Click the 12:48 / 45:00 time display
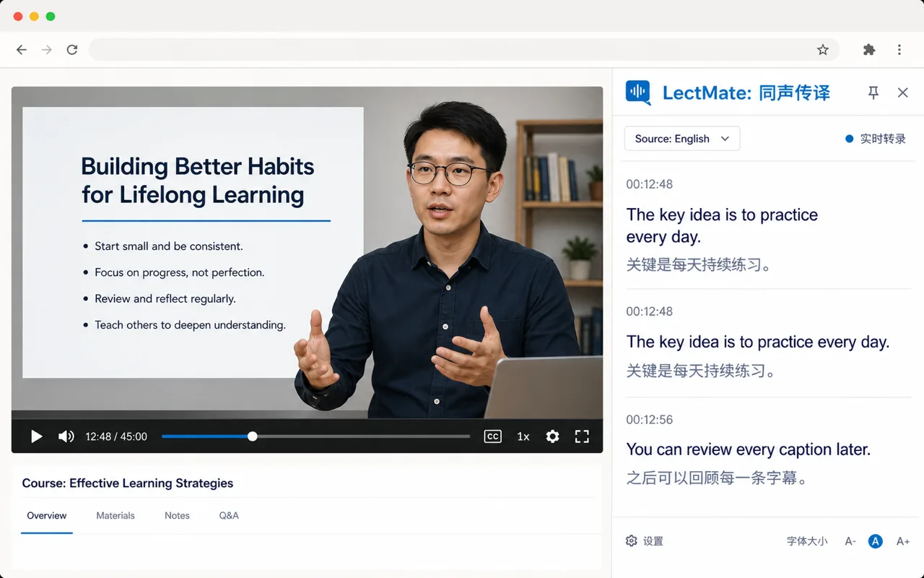This screenshot has width=924, height=578. tap(116, 436)
